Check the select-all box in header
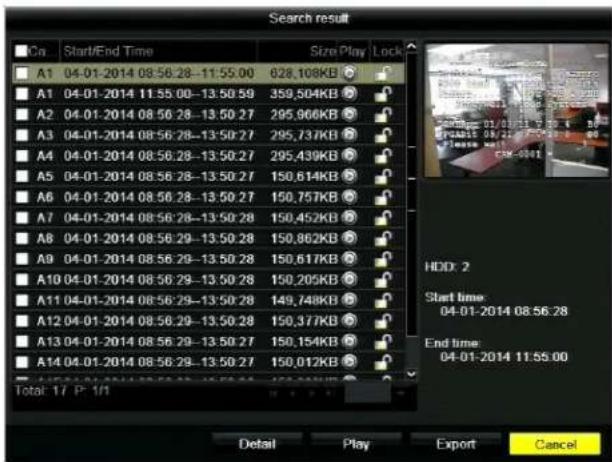The image size is (612, 462). tap(21, 51)
